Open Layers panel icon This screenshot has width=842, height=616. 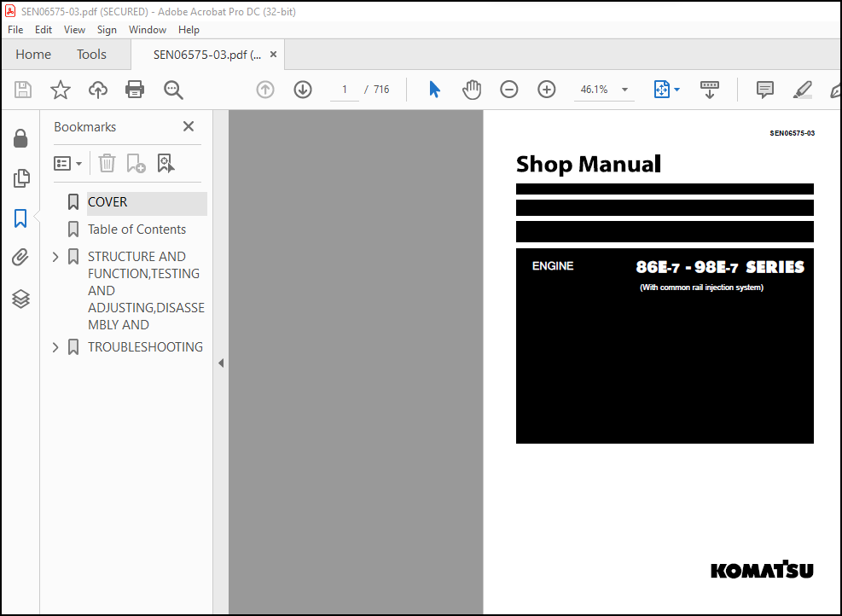20,299
